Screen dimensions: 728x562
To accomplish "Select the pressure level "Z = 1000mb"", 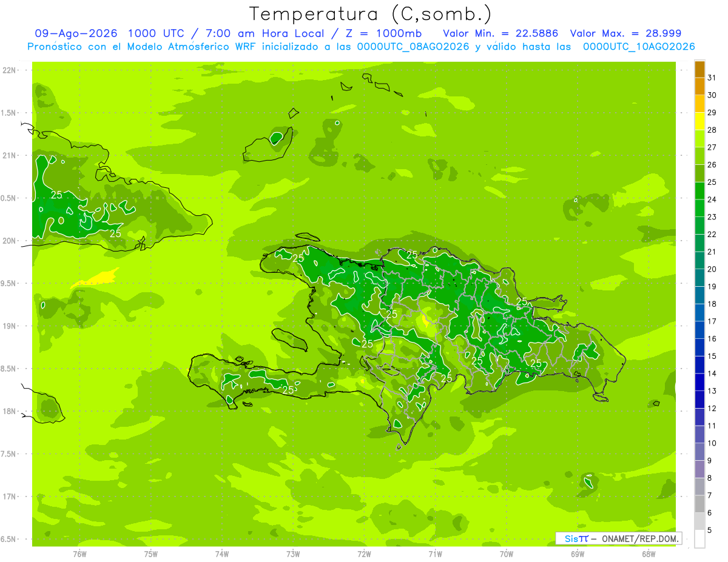I will 384,33.
